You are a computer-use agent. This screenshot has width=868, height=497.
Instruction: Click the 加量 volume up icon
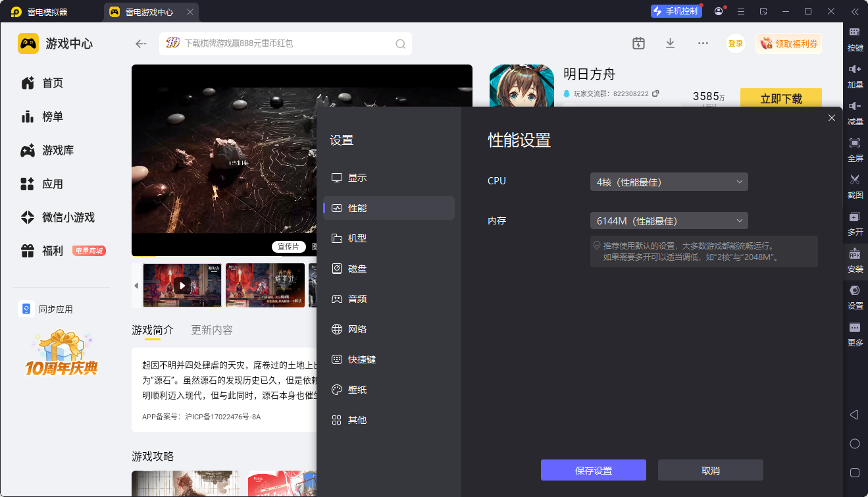855,69
